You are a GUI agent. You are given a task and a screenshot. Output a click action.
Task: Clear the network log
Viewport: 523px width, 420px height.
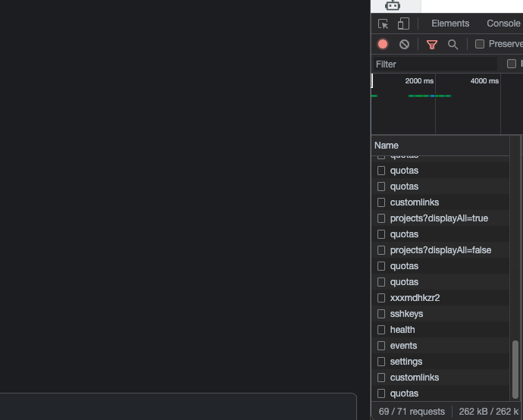[x=404, y=45]
